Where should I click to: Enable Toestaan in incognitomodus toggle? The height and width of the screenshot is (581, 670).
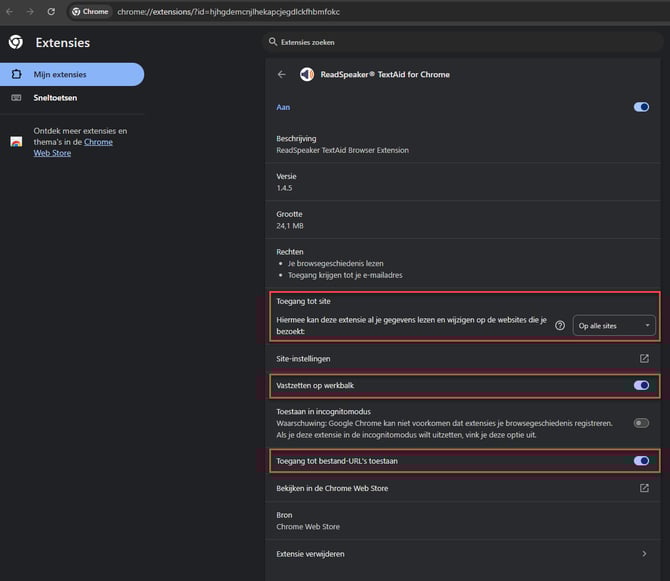pos(641,423)
